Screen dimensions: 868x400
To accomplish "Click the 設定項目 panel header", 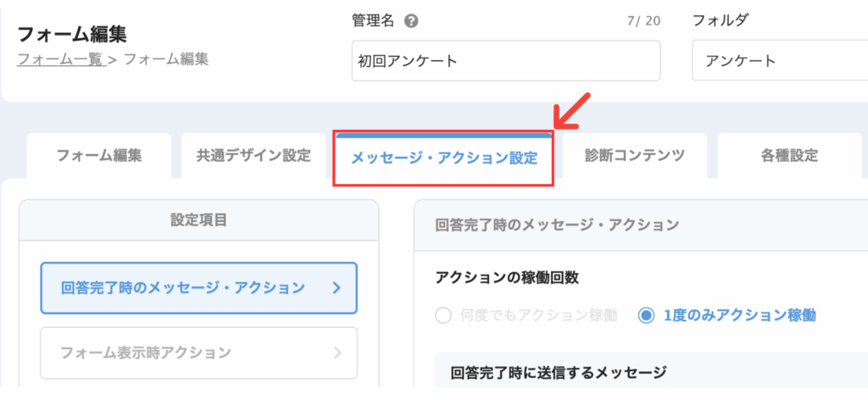I will point(198,220).
